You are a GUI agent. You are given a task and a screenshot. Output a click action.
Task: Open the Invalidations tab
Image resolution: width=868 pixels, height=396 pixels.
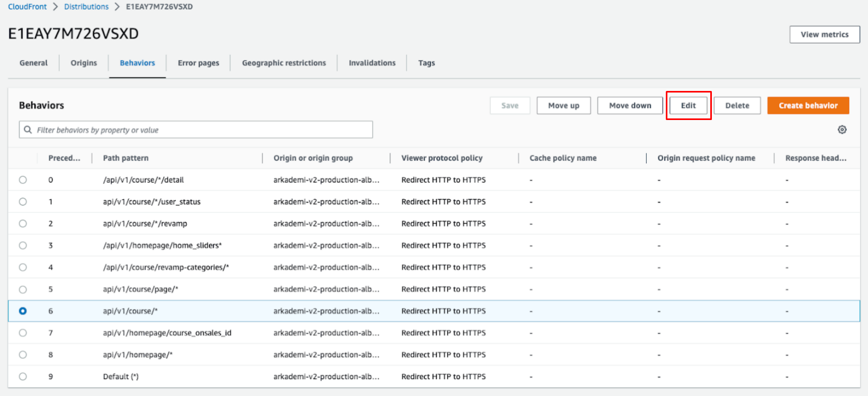(372, 63)
